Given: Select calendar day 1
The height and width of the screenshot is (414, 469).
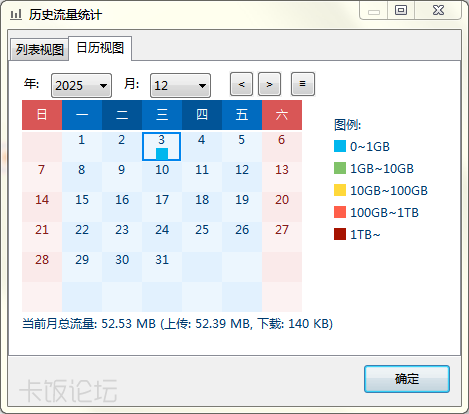Looking at the screenshot, I should tap(82, 147).
